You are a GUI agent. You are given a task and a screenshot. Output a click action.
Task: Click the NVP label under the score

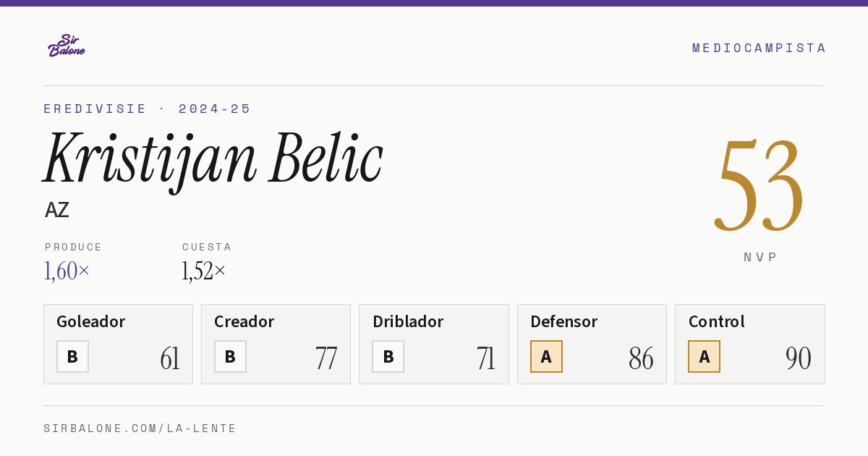760,257
